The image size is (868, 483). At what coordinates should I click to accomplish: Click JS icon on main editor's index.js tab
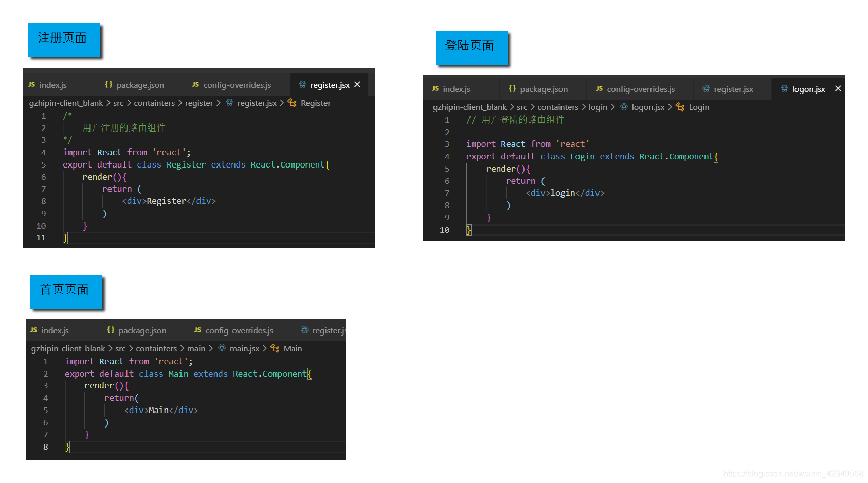point(34,330)
